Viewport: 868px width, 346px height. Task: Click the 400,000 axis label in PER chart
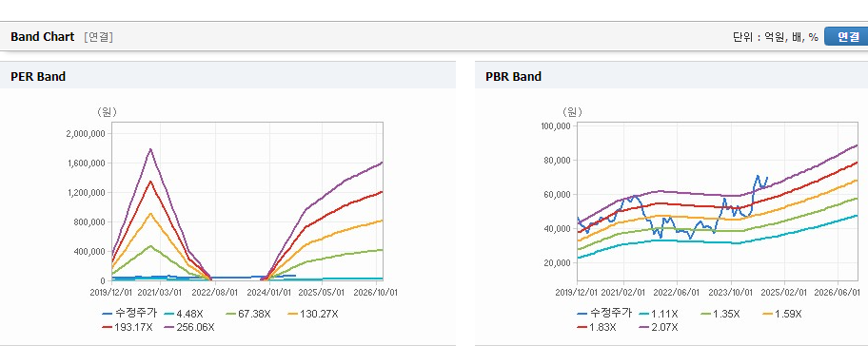click(x=89, y=251)
